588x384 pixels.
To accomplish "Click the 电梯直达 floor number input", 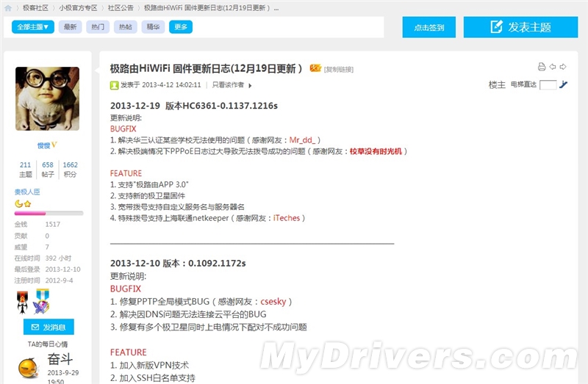I will click(x=548, y=85).
